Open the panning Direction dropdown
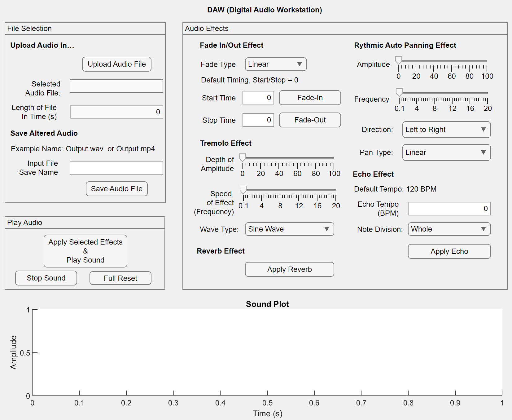512x420 pixels. [446, 130]
